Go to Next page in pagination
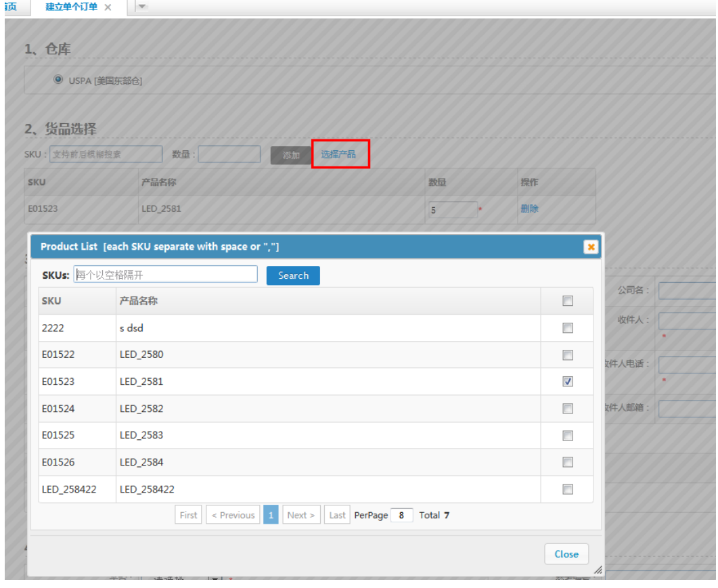The image size is (718, 588). 301,515
